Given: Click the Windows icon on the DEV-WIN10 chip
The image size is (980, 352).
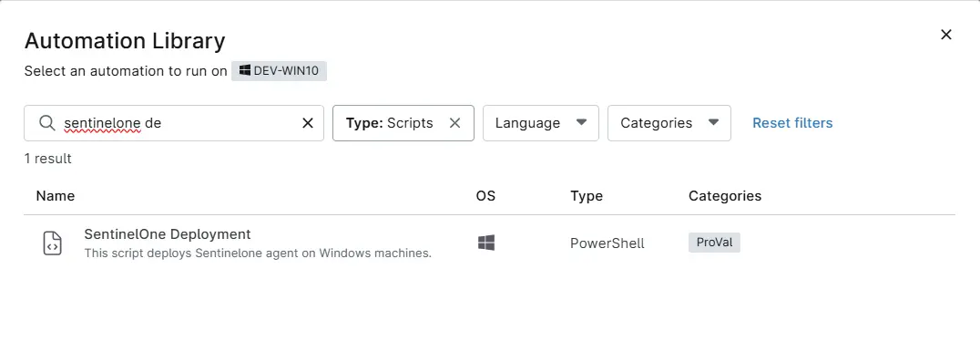Looking at the screenshot, I should coord(245,70).
